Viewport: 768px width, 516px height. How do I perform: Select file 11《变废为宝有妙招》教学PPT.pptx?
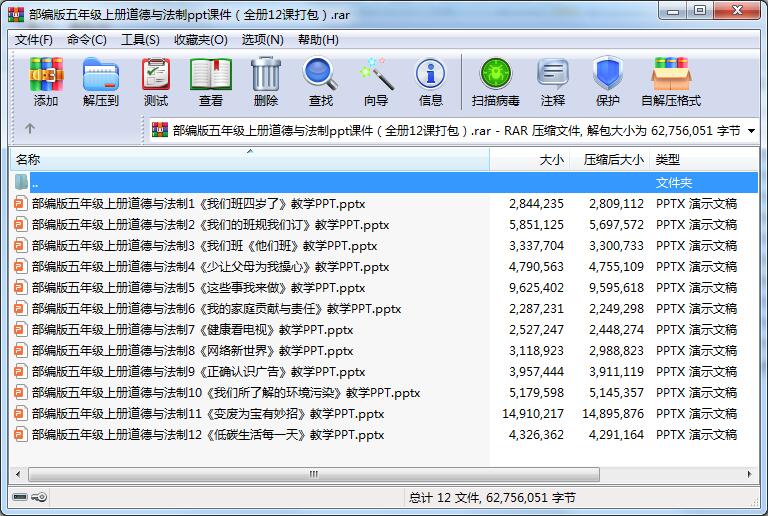point(208,414)
